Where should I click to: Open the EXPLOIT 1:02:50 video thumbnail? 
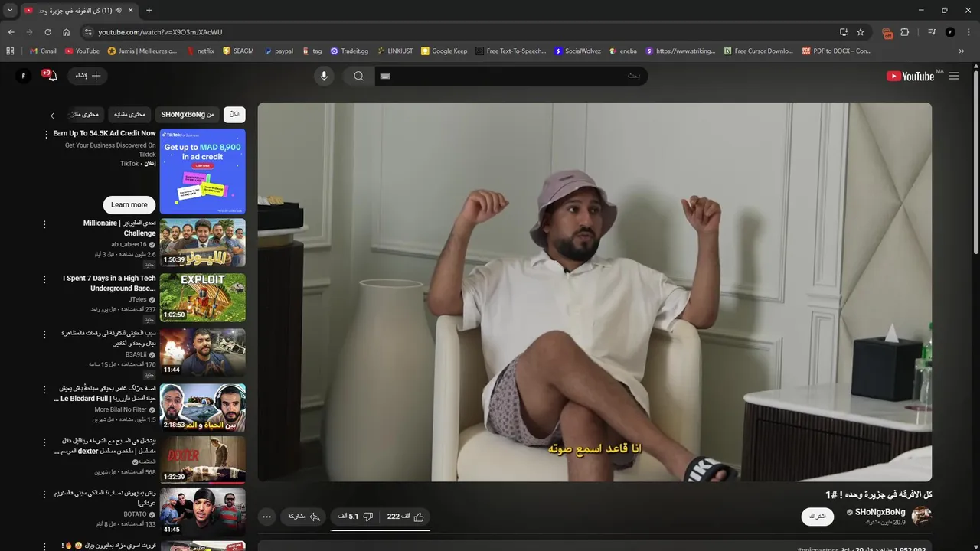(x=203, y=298)
